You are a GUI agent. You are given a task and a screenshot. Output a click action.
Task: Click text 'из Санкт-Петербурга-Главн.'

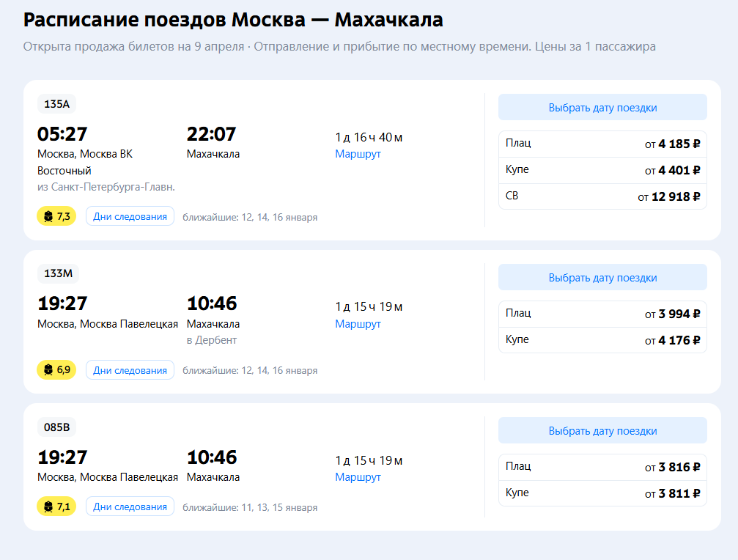pyautogui.click(x=106, y=187)
